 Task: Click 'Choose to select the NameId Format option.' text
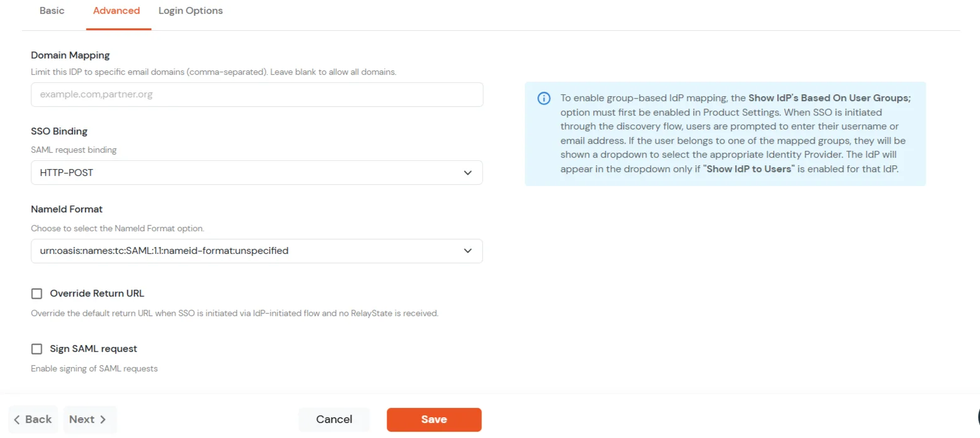coord(117,229)
